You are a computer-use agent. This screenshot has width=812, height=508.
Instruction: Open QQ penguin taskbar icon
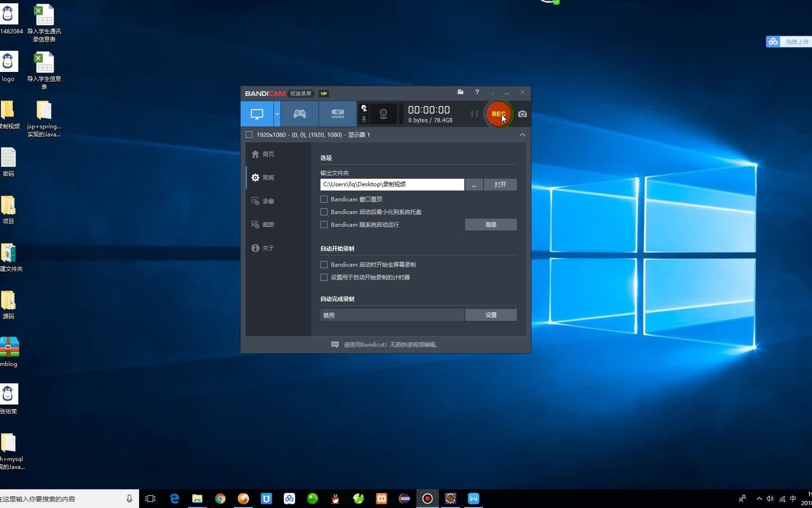pos(336,499)
